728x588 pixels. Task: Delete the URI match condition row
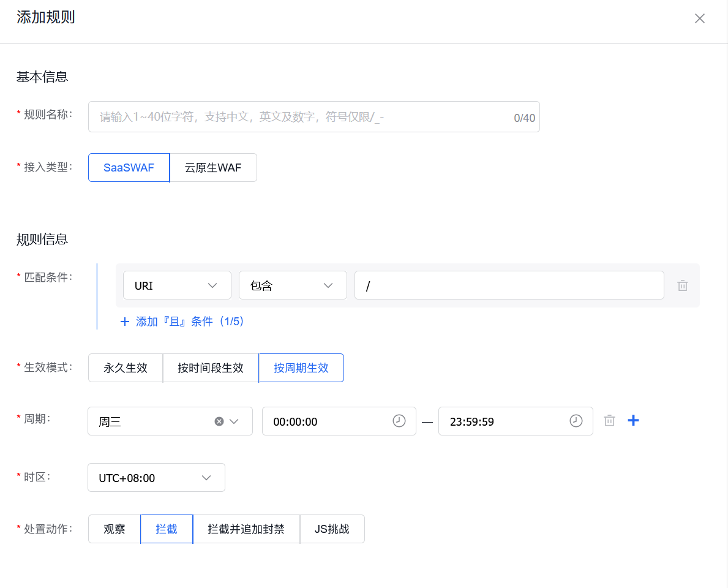682,285
